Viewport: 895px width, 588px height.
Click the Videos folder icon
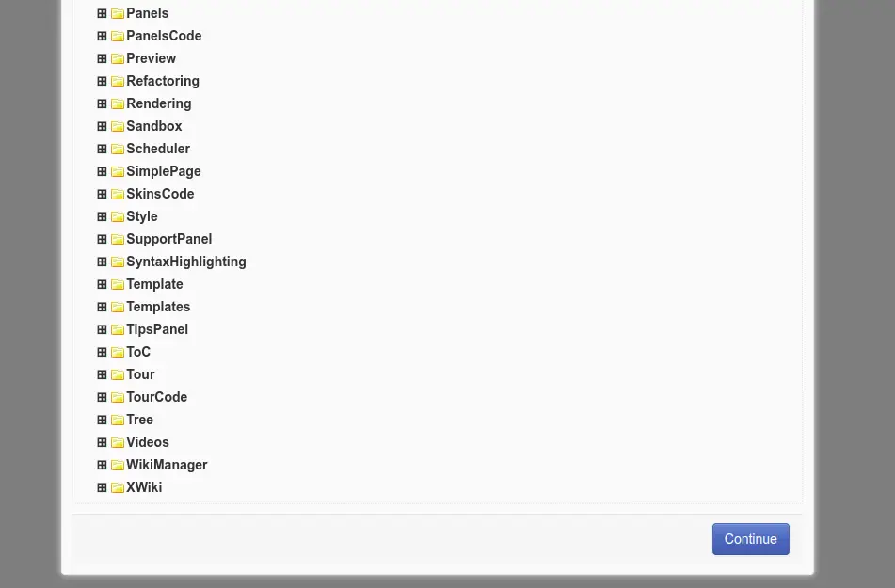click(x=118, y=442)
